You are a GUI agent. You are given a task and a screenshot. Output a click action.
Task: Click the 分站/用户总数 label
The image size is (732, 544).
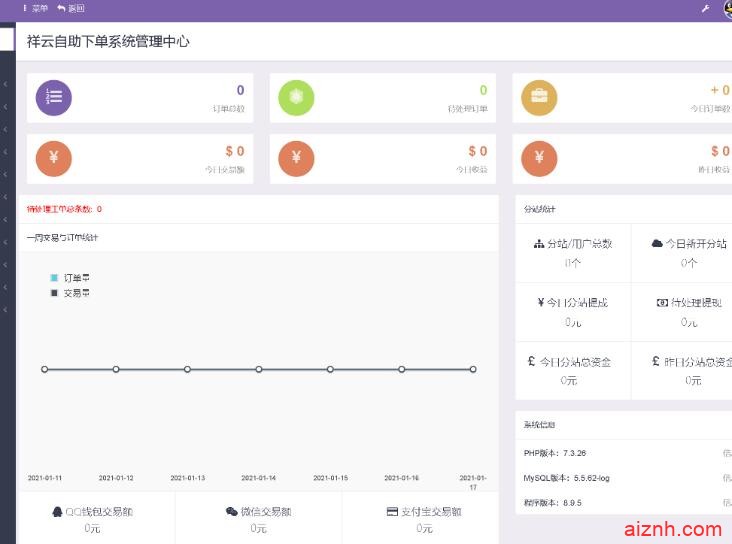tap(579, 244)
